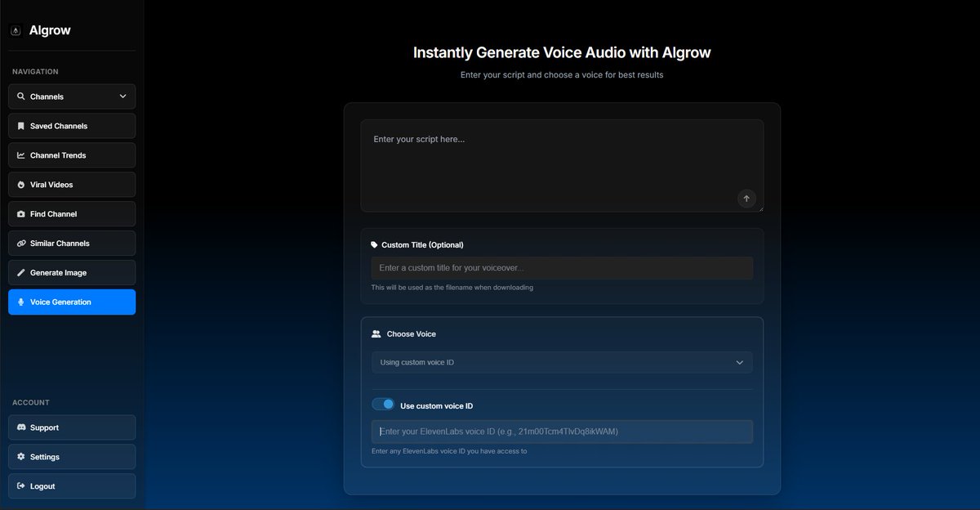Click the submit arrow in the script box
This screenshot has height=510, width=980.
pyautogui.click(x=746, y=198)
